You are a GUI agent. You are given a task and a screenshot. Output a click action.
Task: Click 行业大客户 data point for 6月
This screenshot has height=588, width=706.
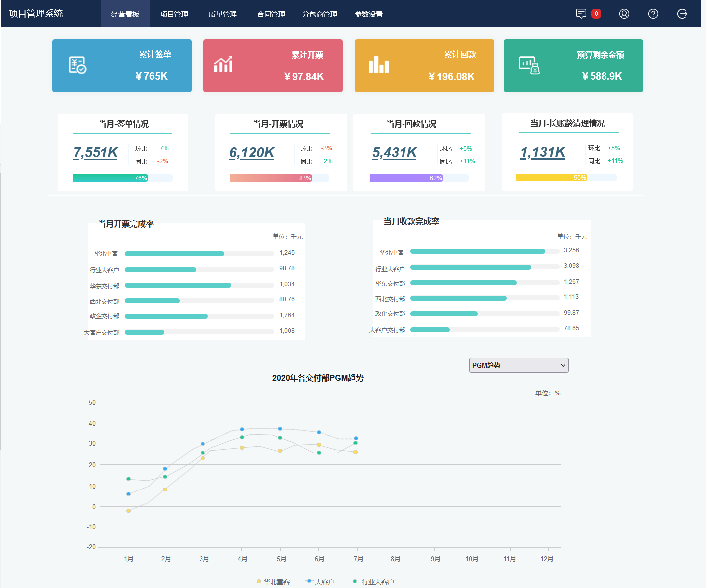pos(319,453)
